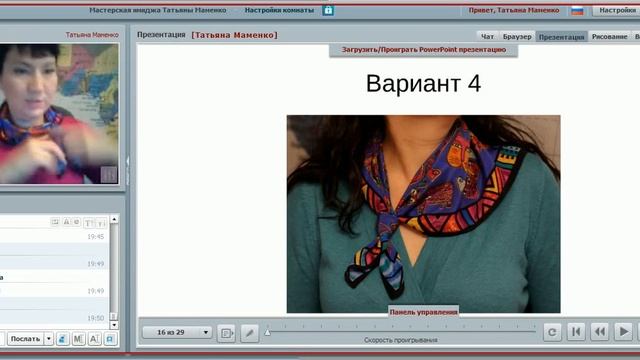
Task: Click the smiley icon in chat header
Action: [x=76, y=222]
